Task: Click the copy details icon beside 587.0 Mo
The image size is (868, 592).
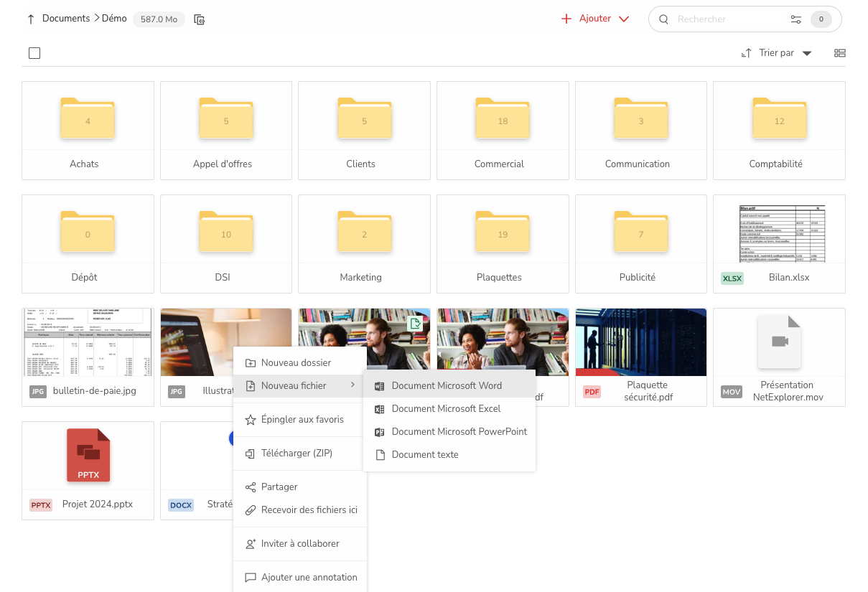Action: pos(199,19)
